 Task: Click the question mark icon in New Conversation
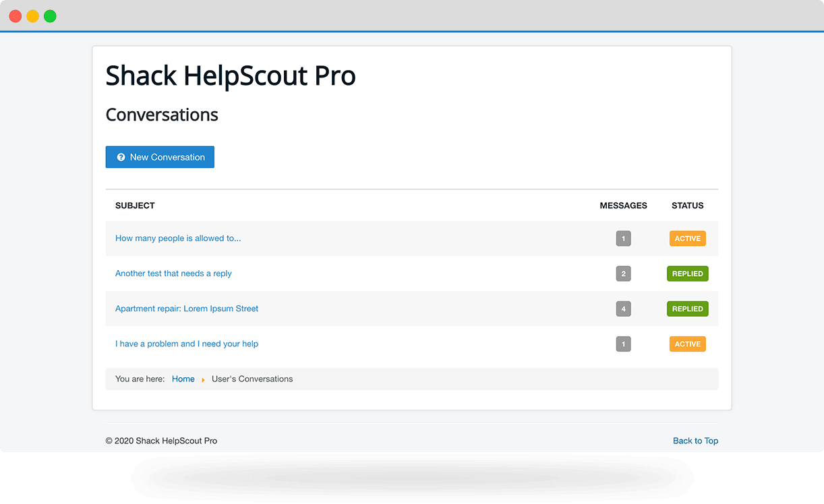point(121,157)
